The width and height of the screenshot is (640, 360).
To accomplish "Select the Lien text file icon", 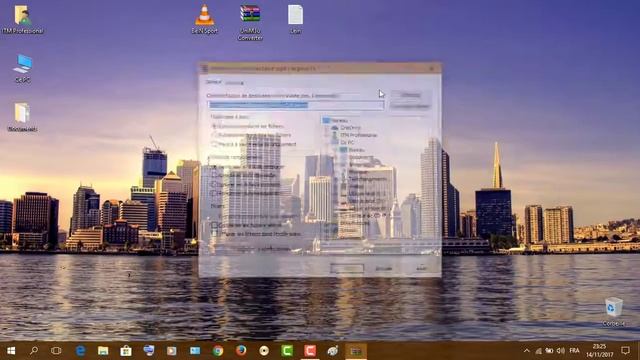I will point(295,19).
